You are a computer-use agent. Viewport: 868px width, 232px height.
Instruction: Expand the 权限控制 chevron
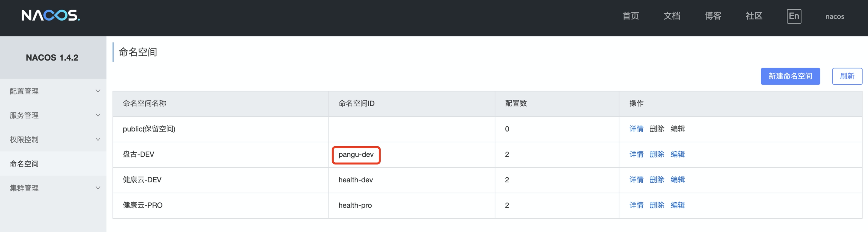click(98, 140)
